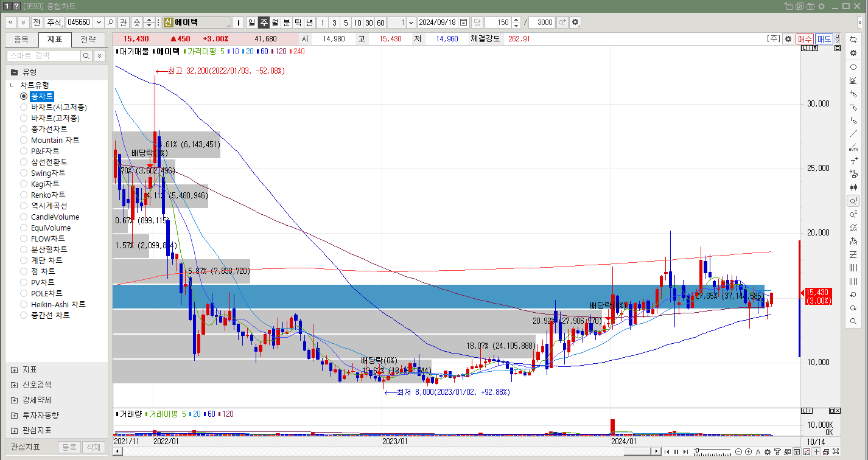
Task: Select daily 일 period button
Action: 251,23
